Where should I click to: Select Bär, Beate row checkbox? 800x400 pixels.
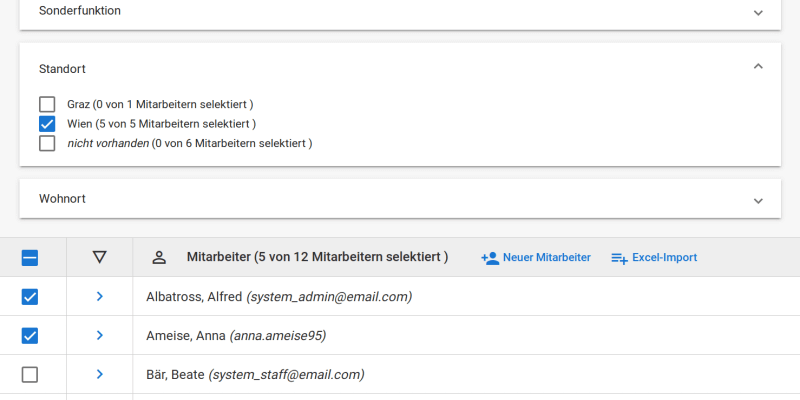tap(30, 375)
